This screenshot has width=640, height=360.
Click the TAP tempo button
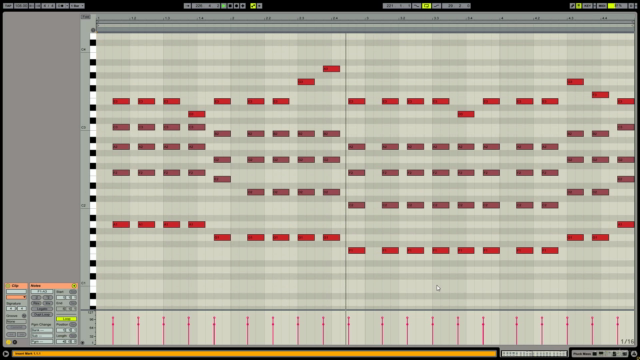8,6
